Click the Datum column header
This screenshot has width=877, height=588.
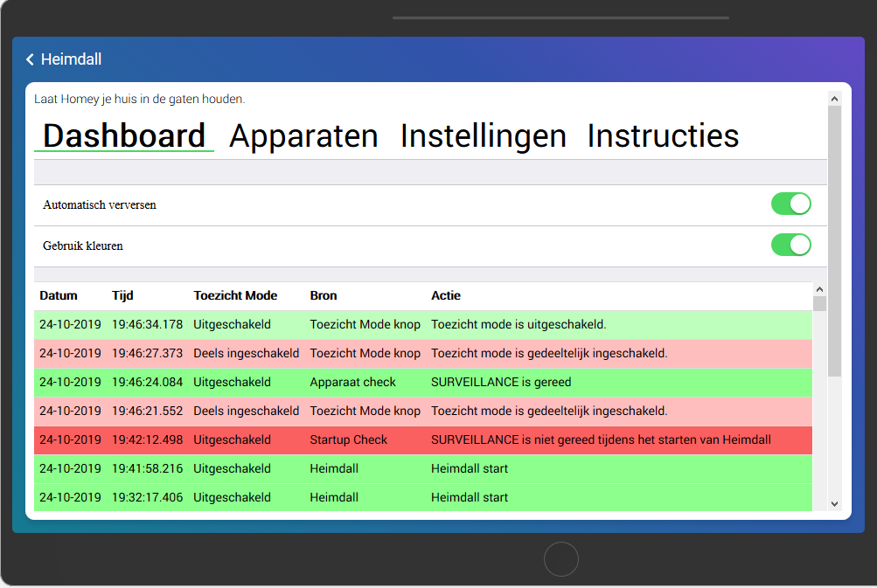[x=59, y=295]
